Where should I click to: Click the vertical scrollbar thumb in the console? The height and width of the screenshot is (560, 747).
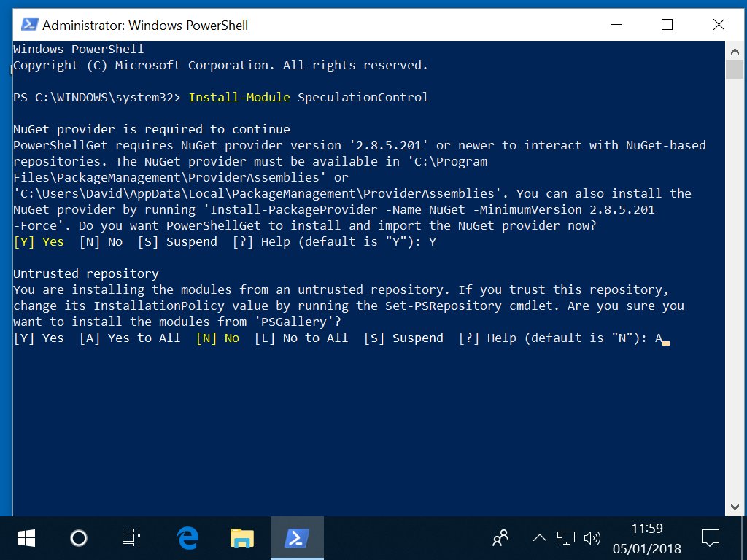tap(734, 69)
